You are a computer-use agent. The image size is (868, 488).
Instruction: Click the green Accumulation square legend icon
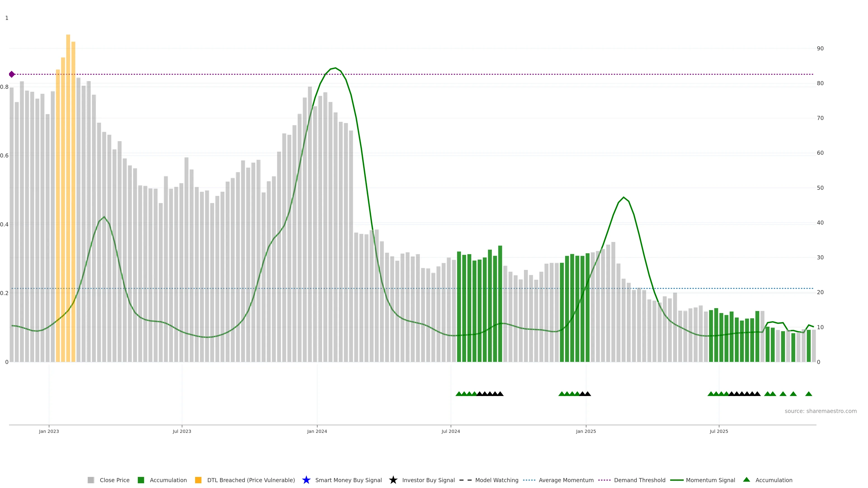[x=141, y=480]
